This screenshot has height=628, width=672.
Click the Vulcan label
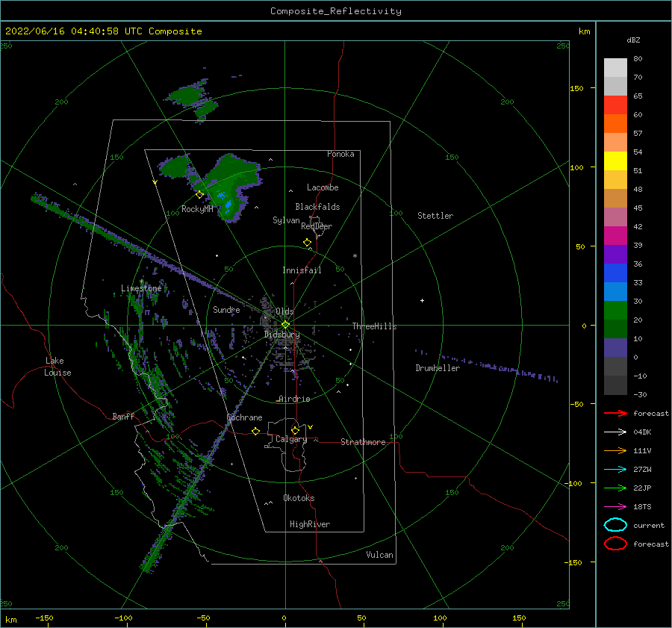pos(380,555)
